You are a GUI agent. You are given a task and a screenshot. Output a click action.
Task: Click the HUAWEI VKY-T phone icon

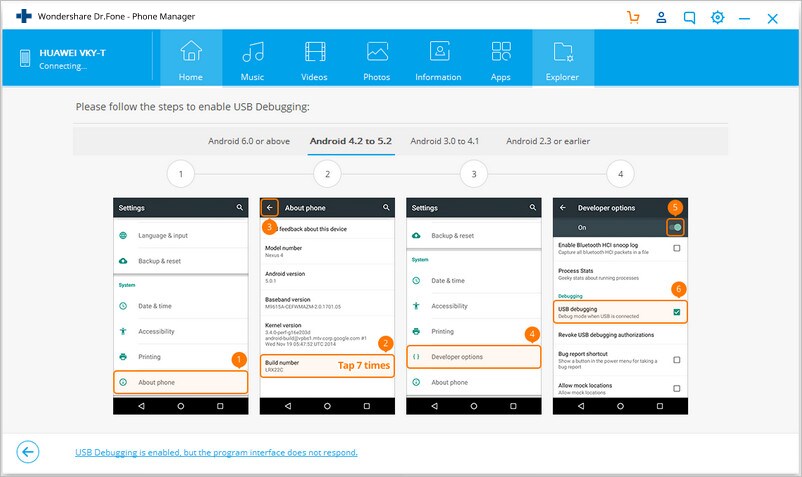[x=25, y=58]
